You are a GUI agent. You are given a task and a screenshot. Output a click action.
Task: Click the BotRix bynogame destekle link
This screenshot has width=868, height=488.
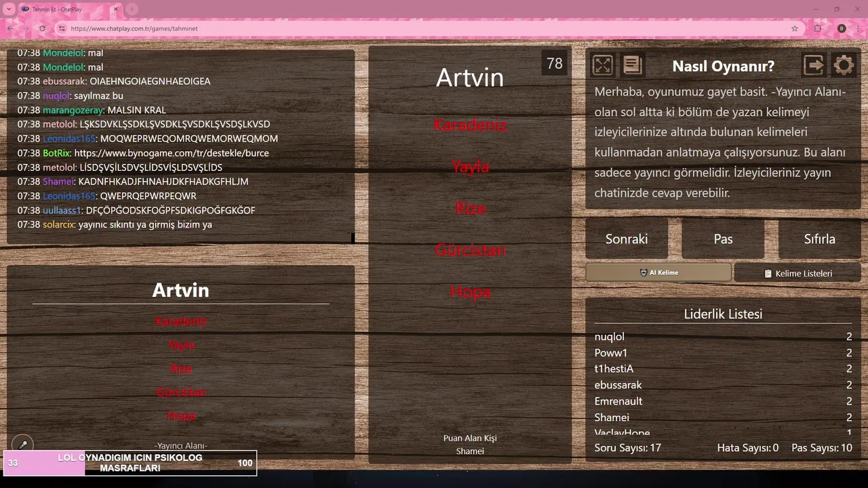(172, 153)
